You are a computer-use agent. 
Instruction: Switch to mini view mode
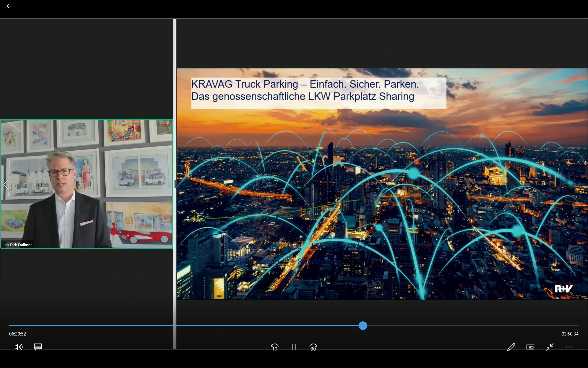(530, 347)
